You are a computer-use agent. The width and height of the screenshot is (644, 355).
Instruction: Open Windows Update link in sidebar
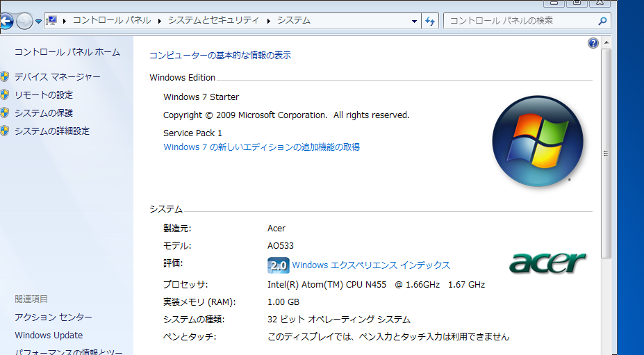tap(49, 336)
